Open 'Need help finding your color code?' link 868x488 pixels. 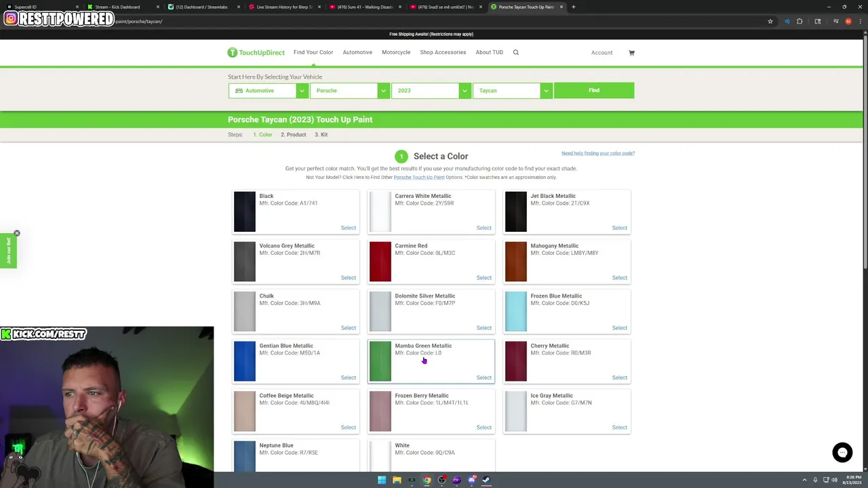(598, 153)
